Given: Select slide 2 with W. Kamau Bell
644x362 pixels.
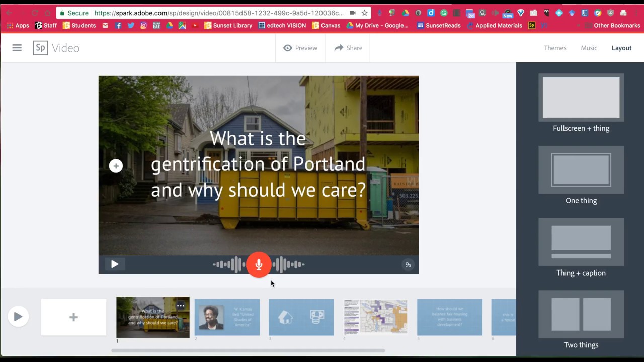Looking at the screenshot, I should point(227,317).
